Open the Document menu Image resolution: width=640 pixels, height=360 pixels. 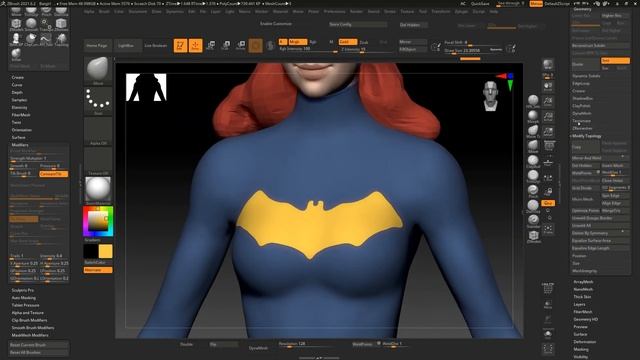tap(138, 11)
